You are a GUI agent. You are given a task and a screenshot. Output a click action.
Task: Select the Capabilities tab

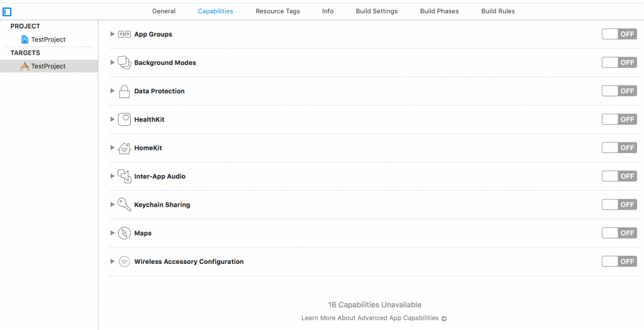(x=215, y=11)
